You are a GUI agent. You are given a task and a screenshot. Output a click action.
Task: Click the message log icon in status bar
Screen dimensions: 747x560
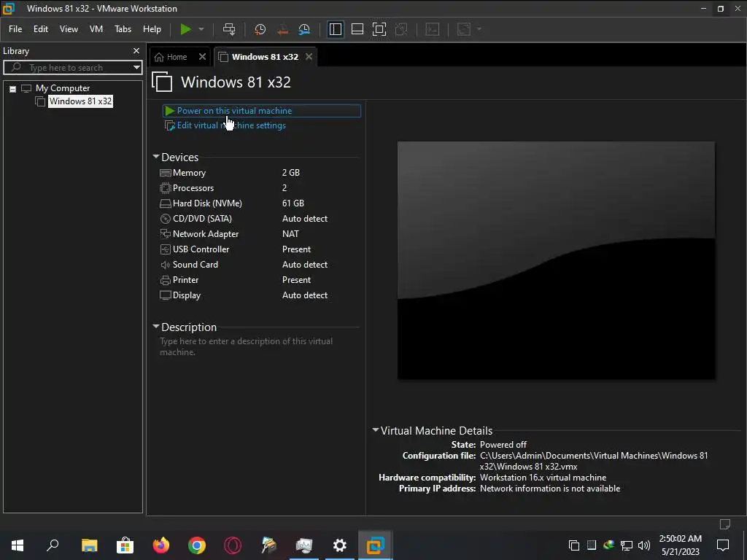pyautogui.click(x=724, y=524)
